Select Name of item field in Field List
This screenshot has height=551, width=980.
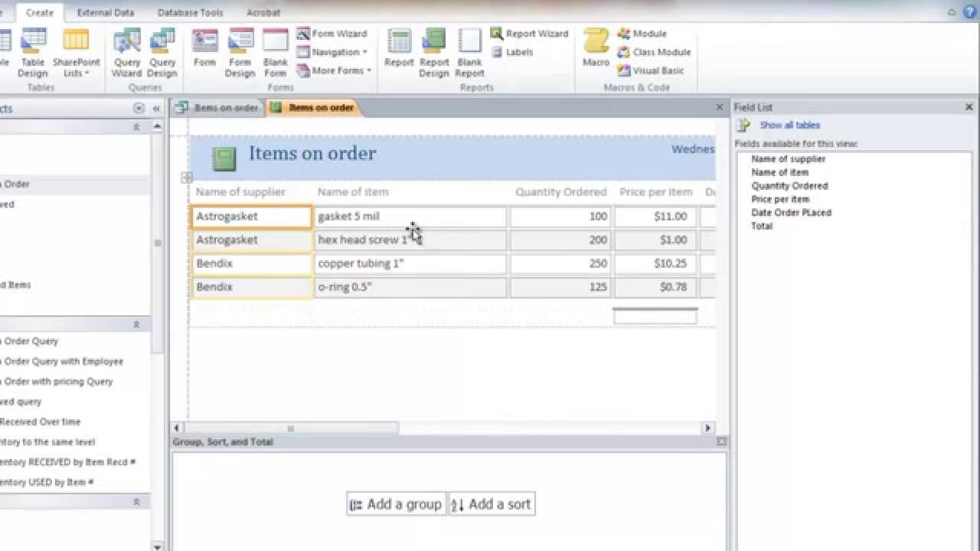779,172
